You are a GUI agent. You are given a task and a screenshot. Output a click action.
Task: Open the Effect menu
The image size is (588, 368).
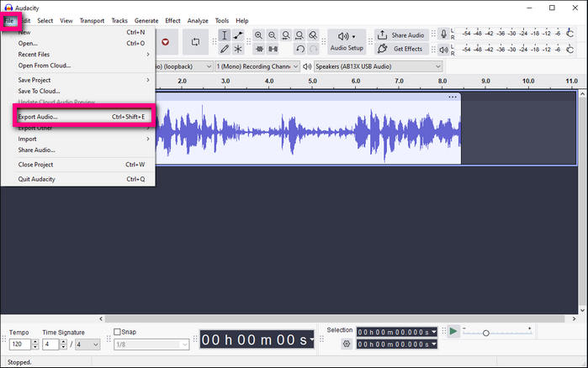(173, 21)
